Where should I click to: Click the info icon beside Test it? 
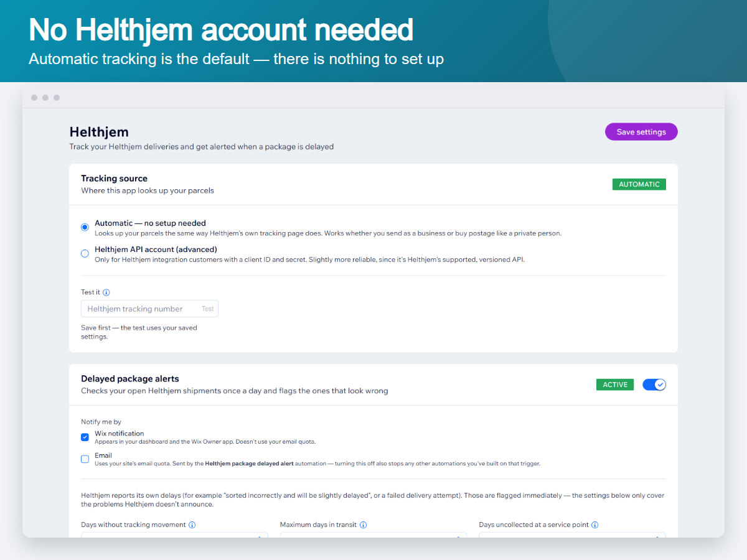106,292
